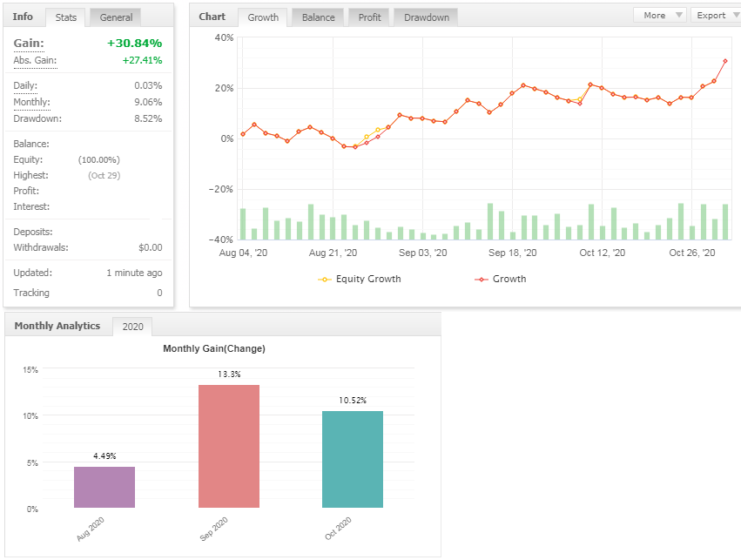The image size is (741, 560).
Task: Click the red Sep 2020 bar
Action: click(229, 446)
